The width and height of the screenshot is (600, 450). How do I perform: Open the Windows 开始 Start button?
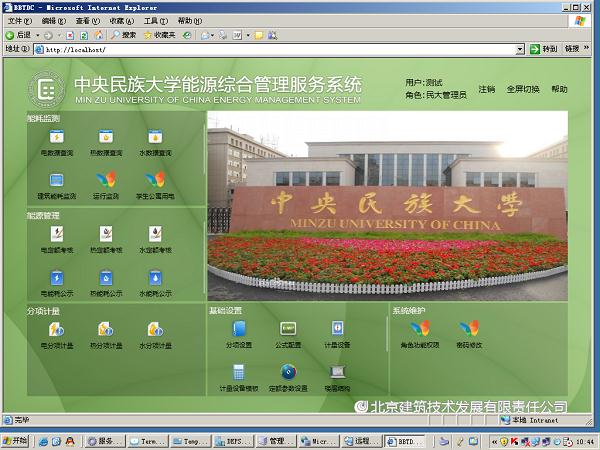pyautogui.click(x=16, y=440)
